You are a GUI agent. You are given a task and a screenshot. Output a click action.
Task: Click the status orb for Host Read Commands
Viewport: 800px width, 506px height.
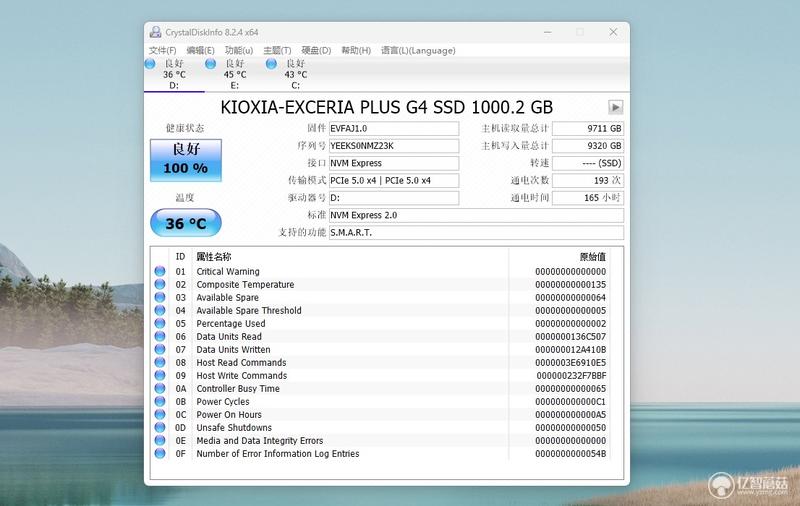pyautogui.click(x=160, y=362)
